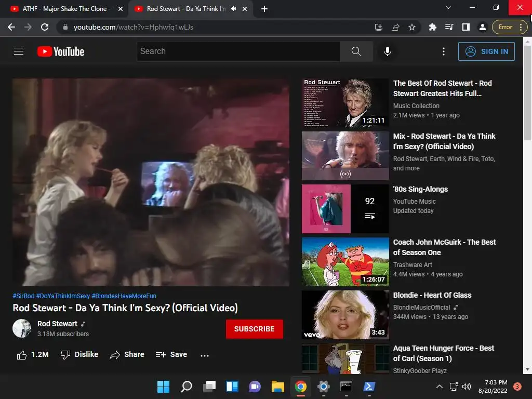Open File Explorer from taskbar

pyautogui.click(x=278, y=387)
